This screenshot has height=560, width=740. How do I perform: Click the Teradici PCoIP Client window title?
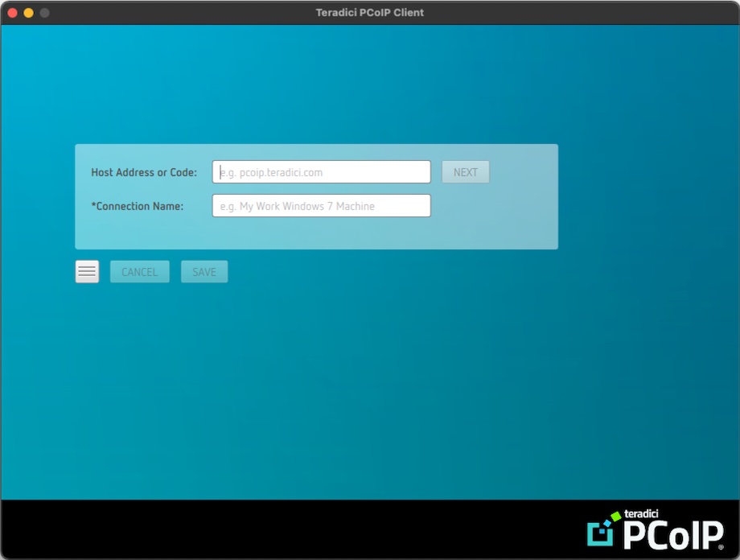click(x=369, y=13)
